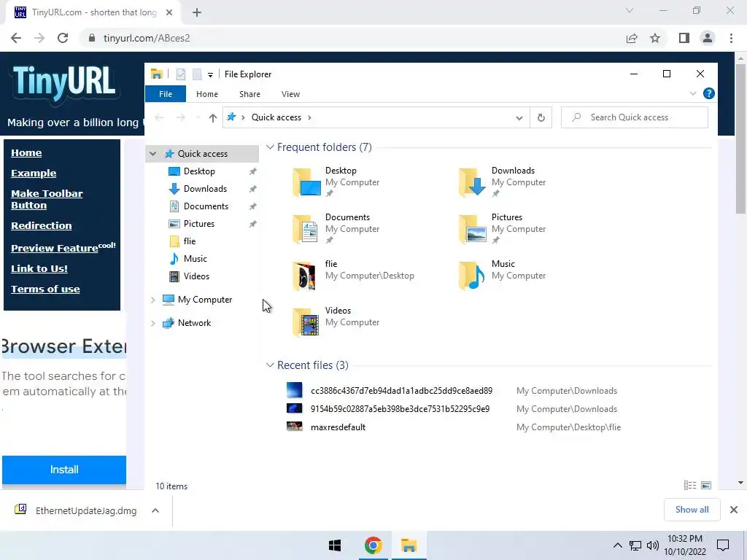Open a new Chrome tab
Image resolution: width=747 pixels, height=560 pixels.
(197, 13)
